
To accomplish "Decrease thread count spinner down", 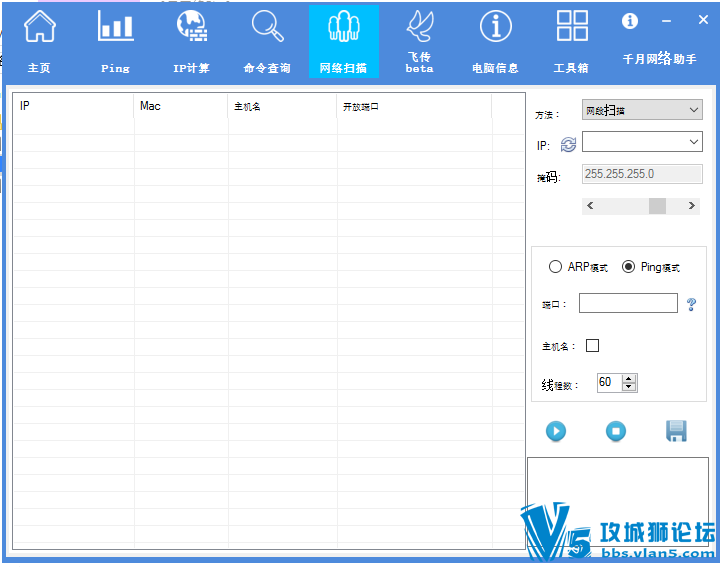I will click(629, 387).
